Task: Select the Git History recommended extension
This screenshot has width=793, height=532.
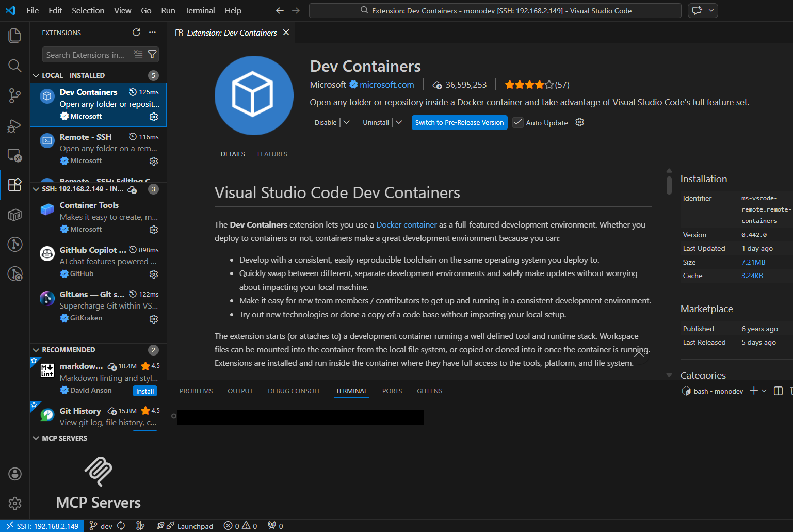Action: coord(98,416)
